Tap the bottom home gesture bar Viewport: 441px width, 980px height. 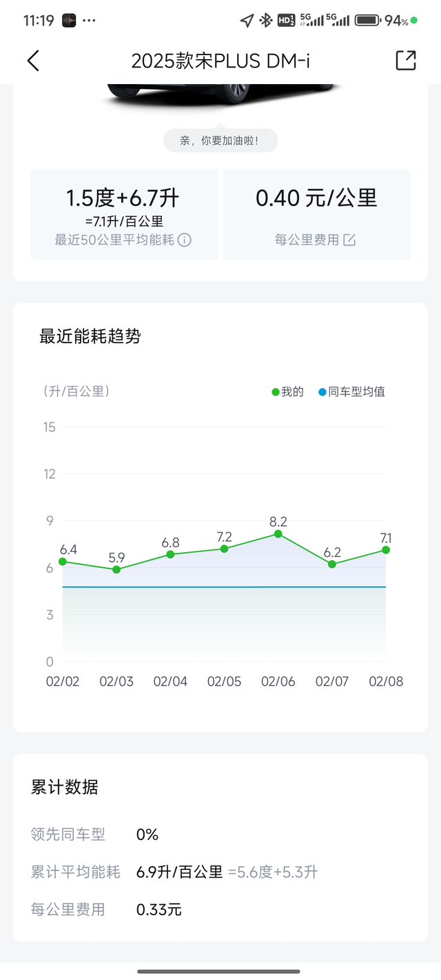219,971
